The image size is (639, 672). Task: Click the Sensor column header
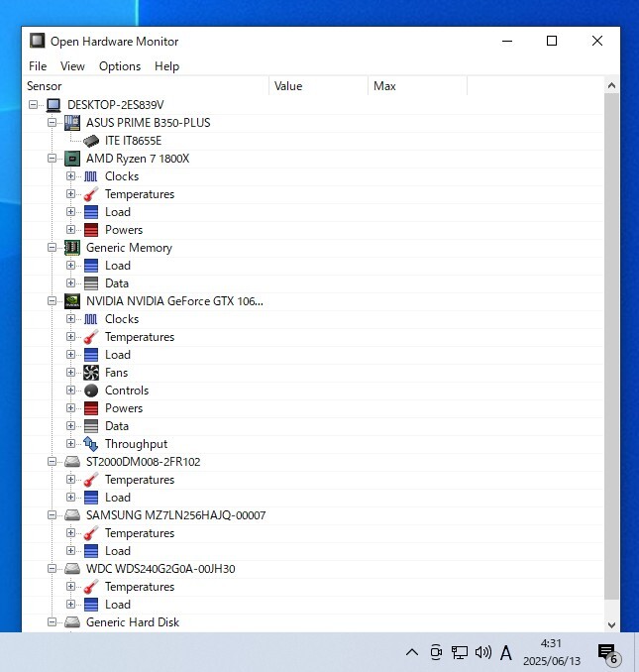[146, 86]
